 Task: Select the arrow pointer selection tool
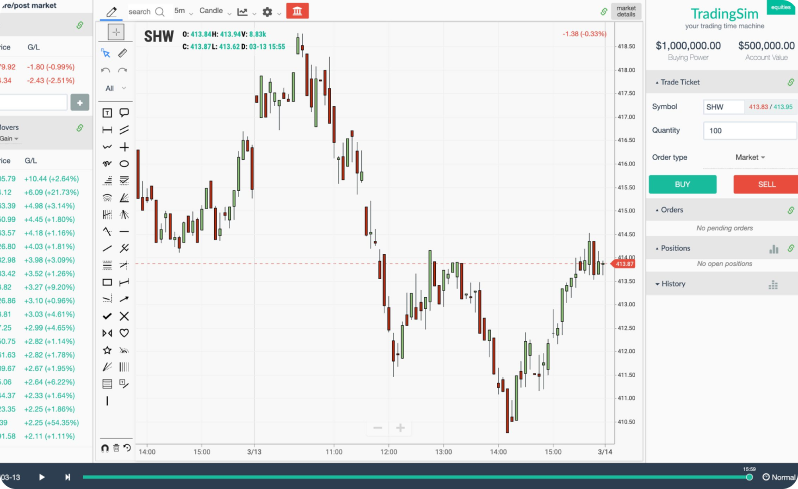coord(106,53)
